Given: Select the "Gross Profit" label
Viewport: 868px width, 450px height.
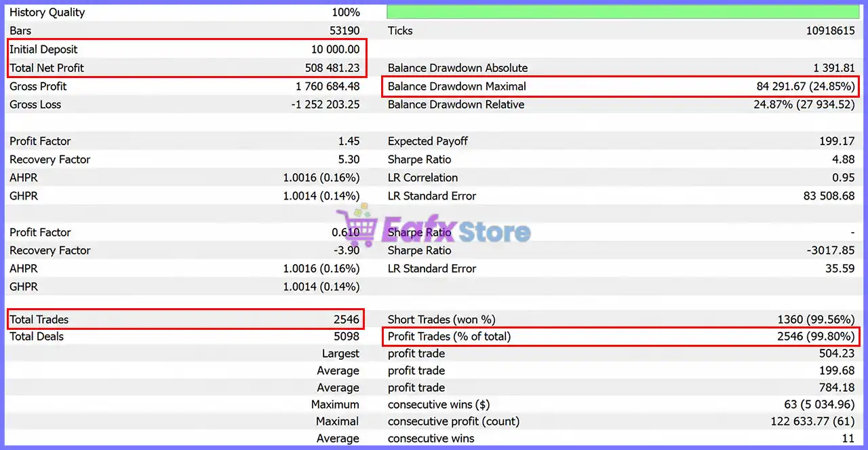Looking at the screenshot, I should (x=38, y=86).
